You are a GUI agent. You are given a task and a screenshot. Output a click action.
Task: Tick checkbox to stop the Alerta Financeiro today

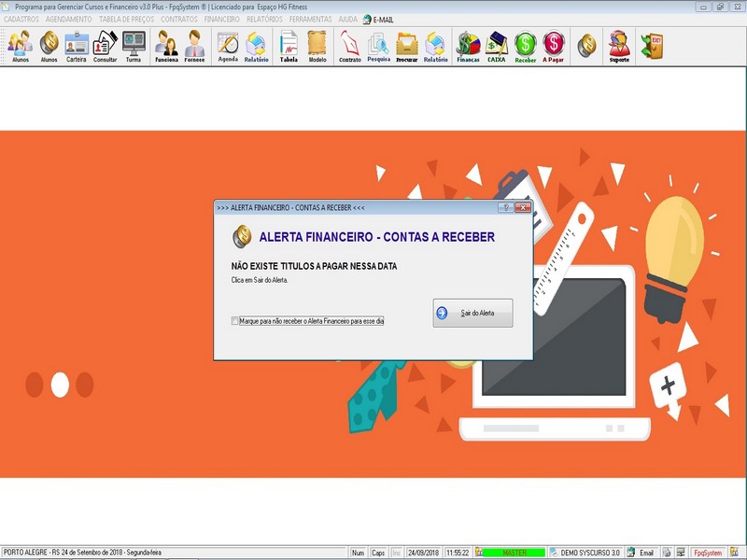(x=234, y=321)
